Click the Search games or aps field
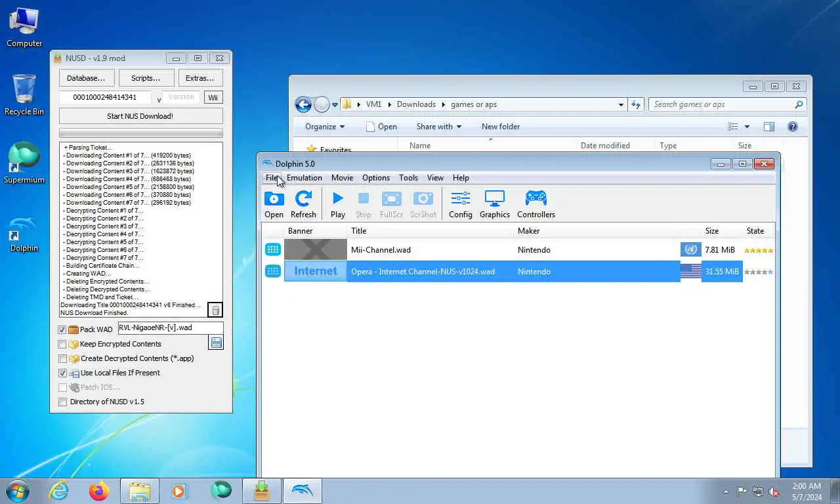Viewport: 840px width, 504px height. click(728, 104)
